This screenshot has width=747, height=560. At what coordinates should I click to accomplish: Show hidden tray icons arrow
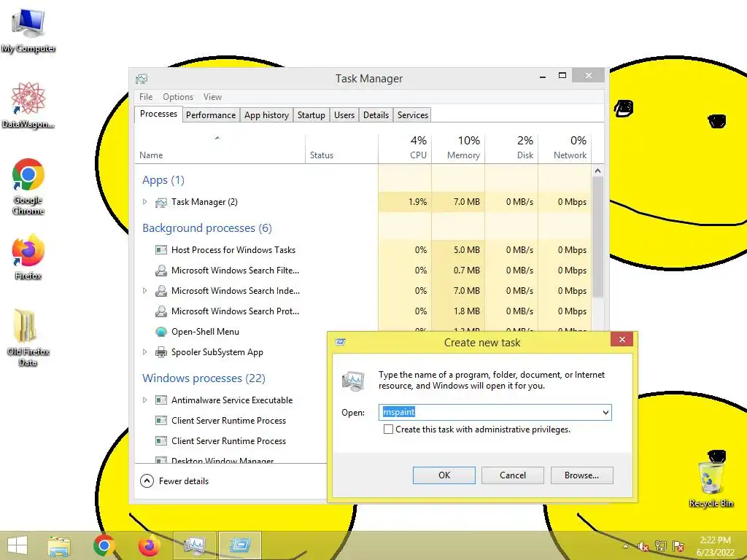[x=625, y=546]
